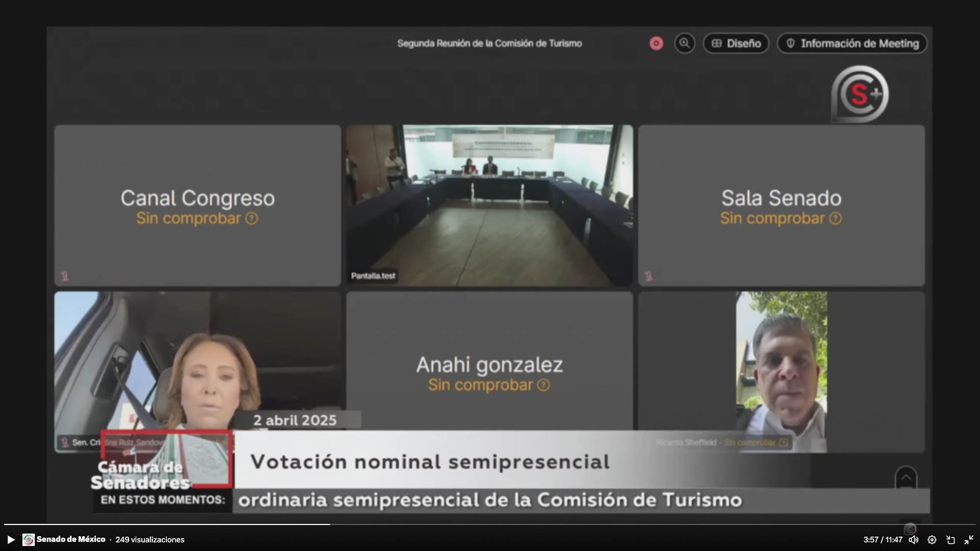Click the red recording indicator in meeting header

coord(656,43)
